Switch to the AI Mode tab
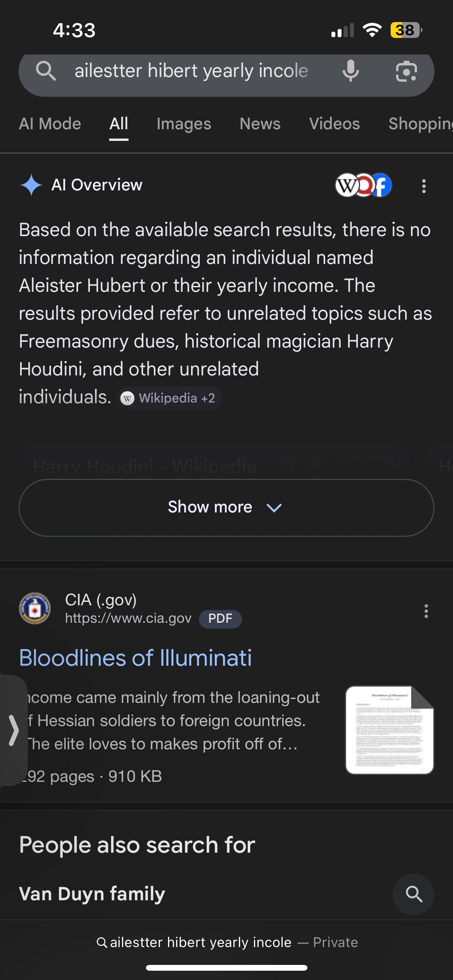This screenshot has height=980, width=453. [x=50, y=124]
